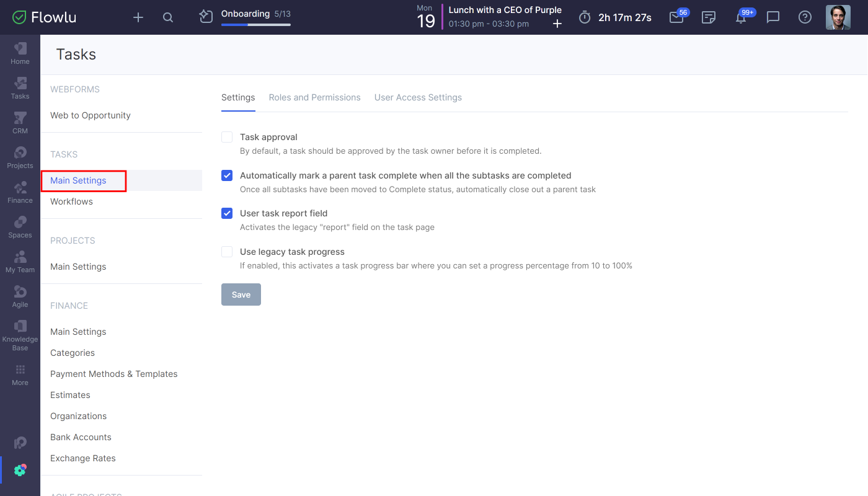The image size is (868, 496).
Task: Enable the Task approval checkbox
Action: click(227, 137)
